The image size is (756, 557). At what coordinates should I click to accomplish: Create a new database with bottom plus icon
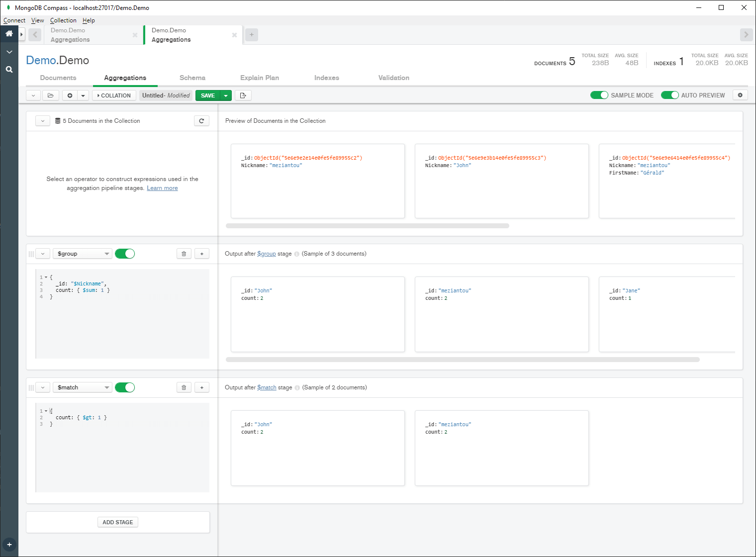tap(9, 545)
